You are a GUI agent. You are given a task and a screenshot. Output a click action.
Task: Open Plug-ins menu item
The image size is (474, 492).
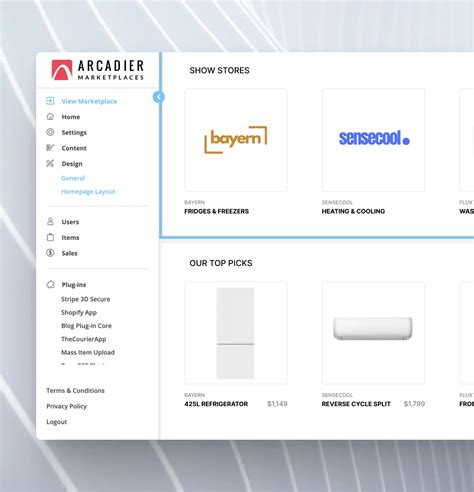(x=74, y=285)
